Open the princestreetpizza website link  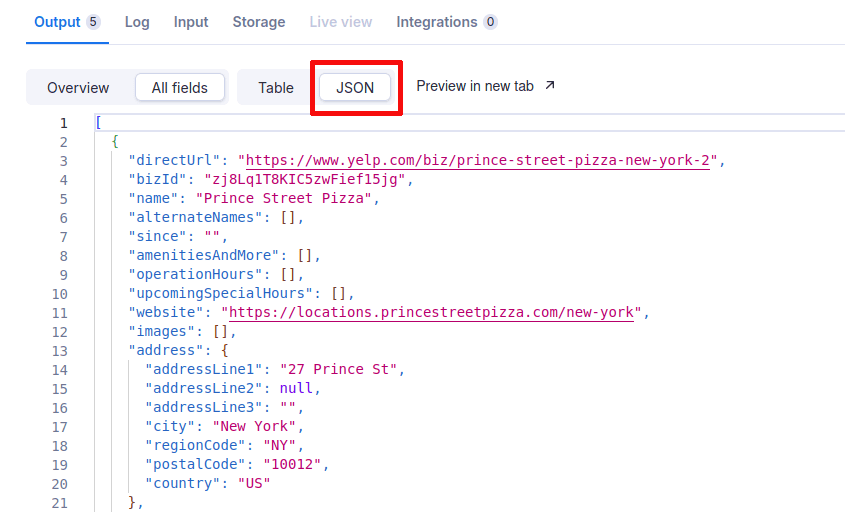(x=431, y=313)
